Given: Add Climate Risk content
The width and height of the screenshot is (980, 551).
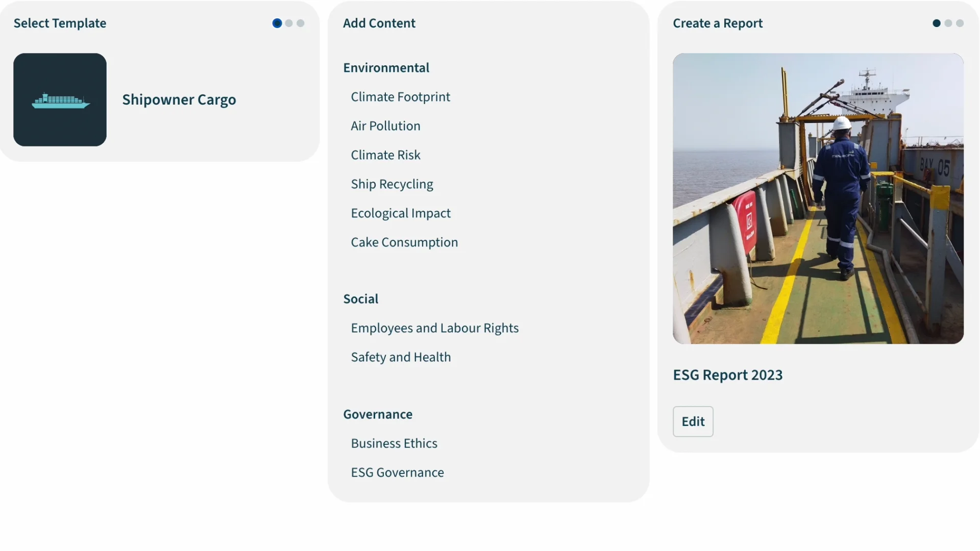Looking at the screenshot, I should 385,155.
